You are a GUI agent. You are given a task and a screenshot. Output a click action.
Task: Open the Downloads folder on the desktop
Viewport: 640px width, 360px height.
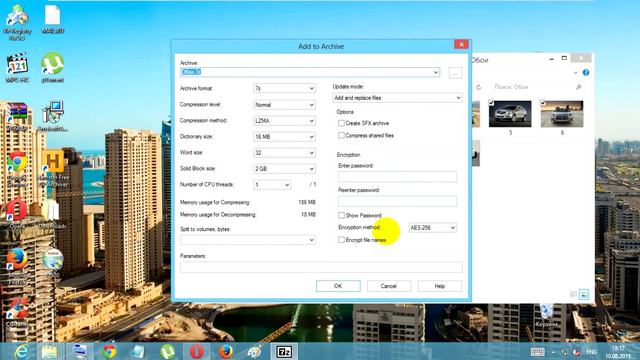tap(53, 213)
